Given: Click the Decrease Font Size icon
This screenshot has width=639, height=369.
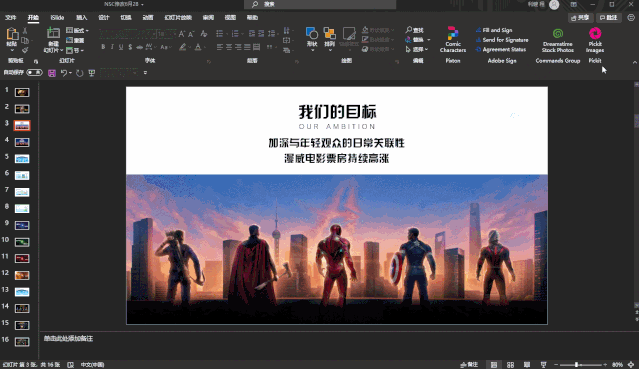Looking at the screenshot, I should (x=191, y=34).
